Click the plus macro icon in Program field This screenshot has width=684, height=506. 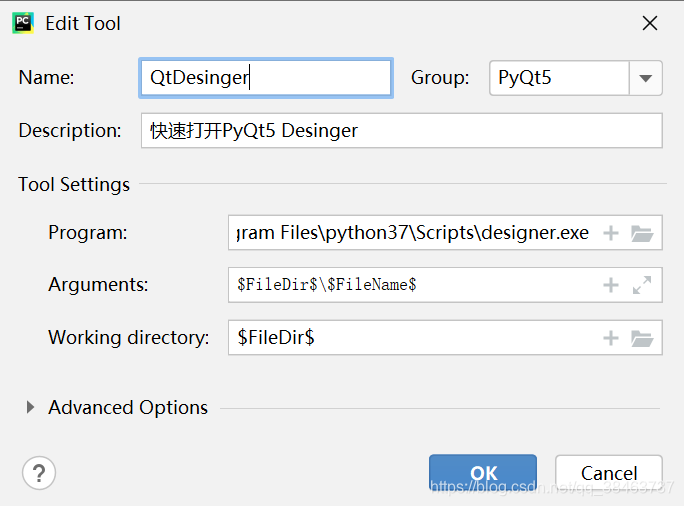coord(611,233)
